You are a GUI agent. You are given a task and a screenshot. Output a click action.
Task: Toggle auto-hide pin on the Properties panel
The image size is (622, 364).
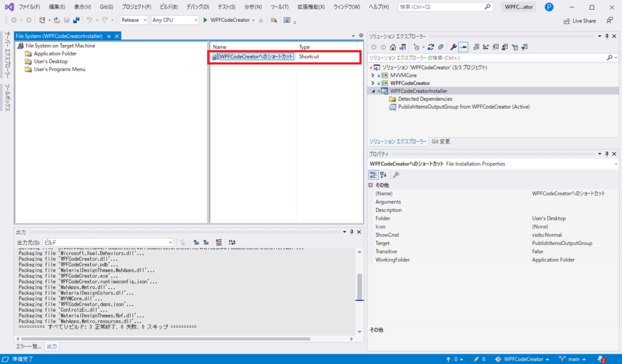click(x=607, y=154)
